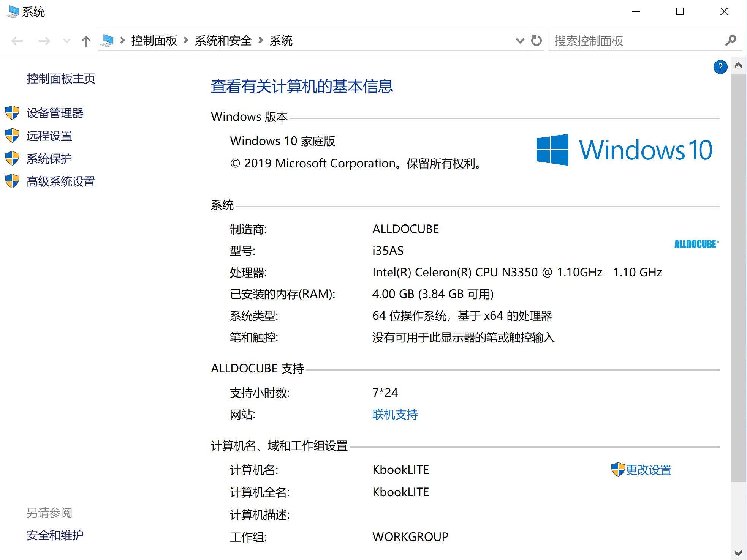The image size is (747, 560).
Task: Click the ALLDOCUBE manufacturer logo
Action: coord(696,244)
